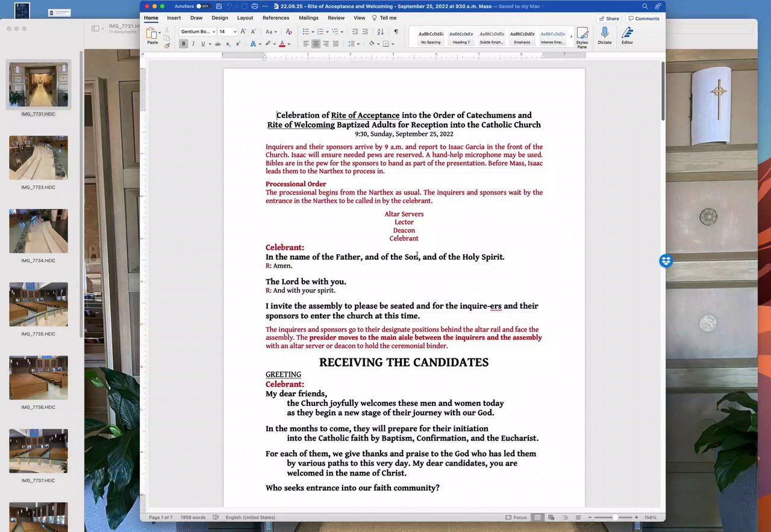The image size is (771, 532).
Task: Open the Review tab
Action: pyautogui.click(x=336, y=18)
